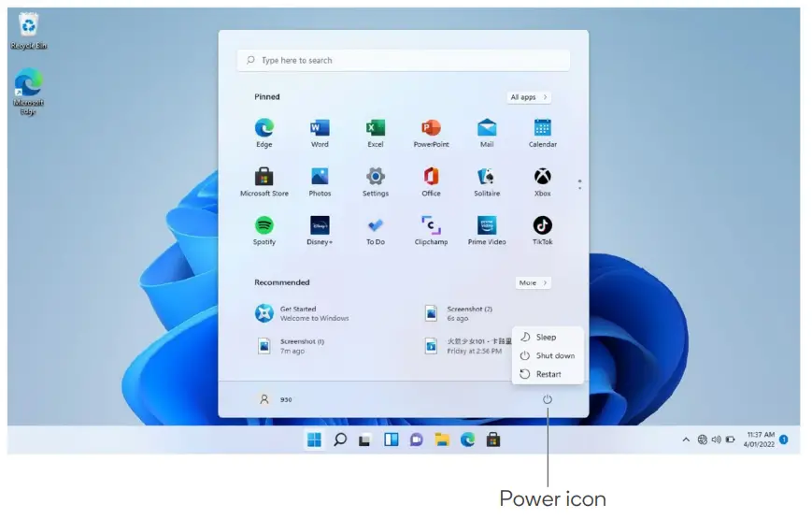Go to next pinned apps page dots
The height and width of the screenshot is (519, 812).
579,184
